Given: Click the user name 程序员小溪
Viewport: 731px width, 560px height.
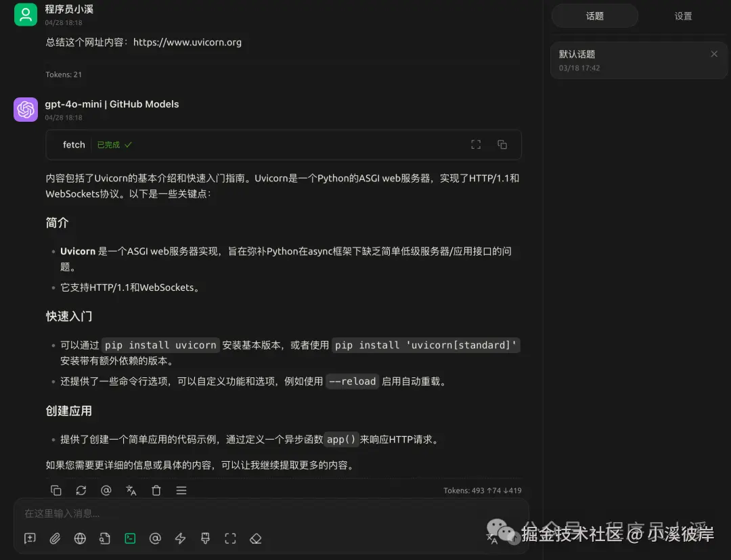Looking at the screenshot, I should [x=69, y=9].
